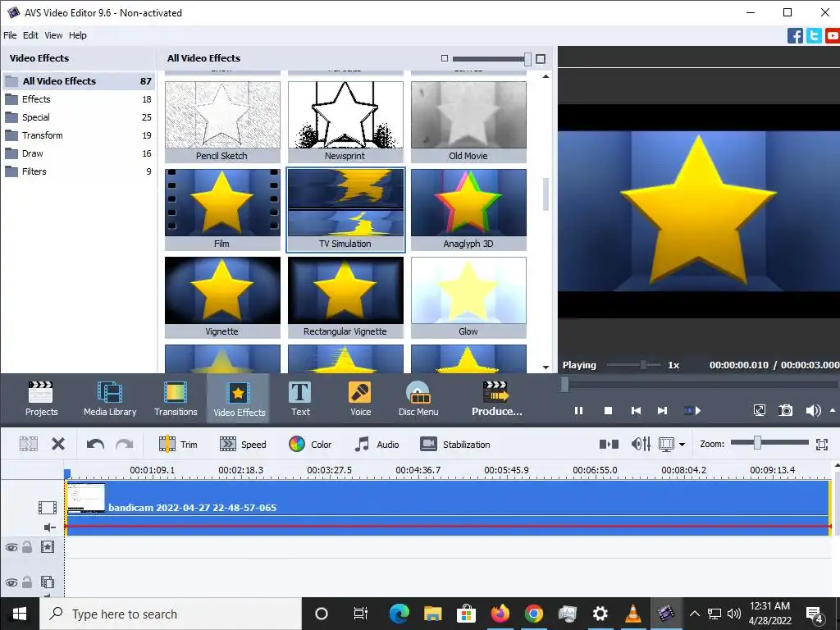Select the Film effect thumbnail
Image resolution: width=840 pixels, height=630 pixels.
tap(222, 203)
